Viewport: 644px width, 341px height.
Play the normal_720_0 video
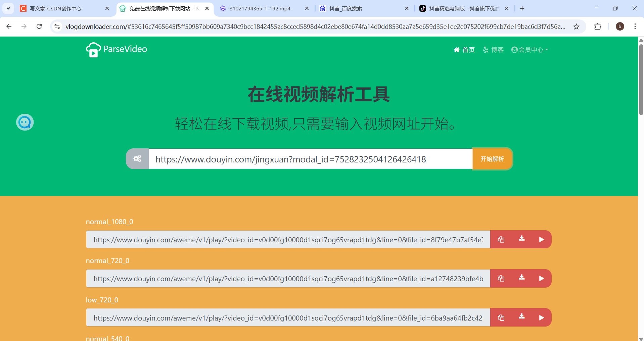tap(541, 278)
